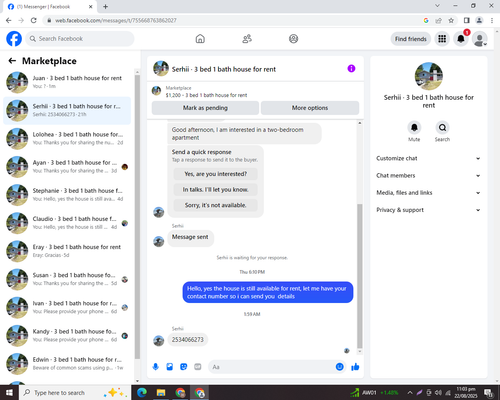
Task: Open the Chrome three-dot menu
Action: [x=492, y=20]
